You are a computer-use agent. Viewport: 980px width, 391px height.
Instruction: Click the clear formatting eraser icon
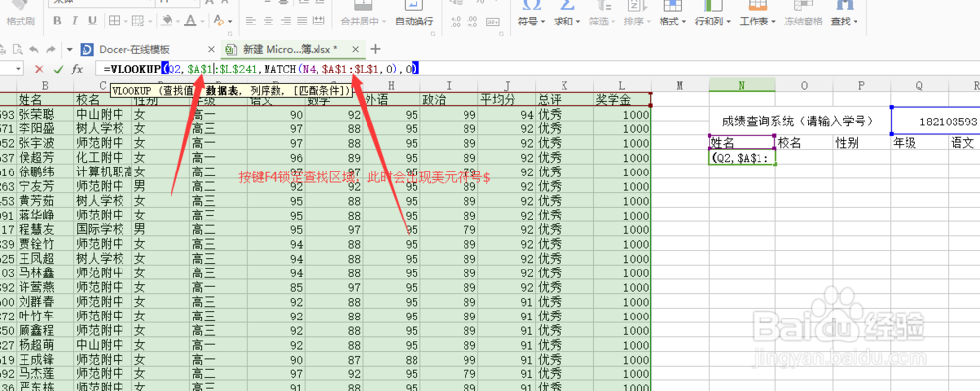click(219, 21)
